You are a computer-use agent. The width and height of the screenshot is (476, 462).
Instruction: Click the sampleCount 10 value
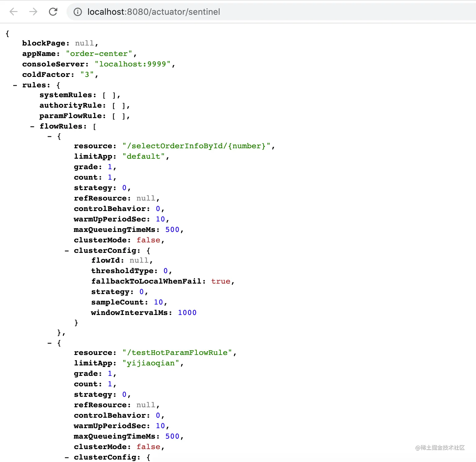point(158,302)
